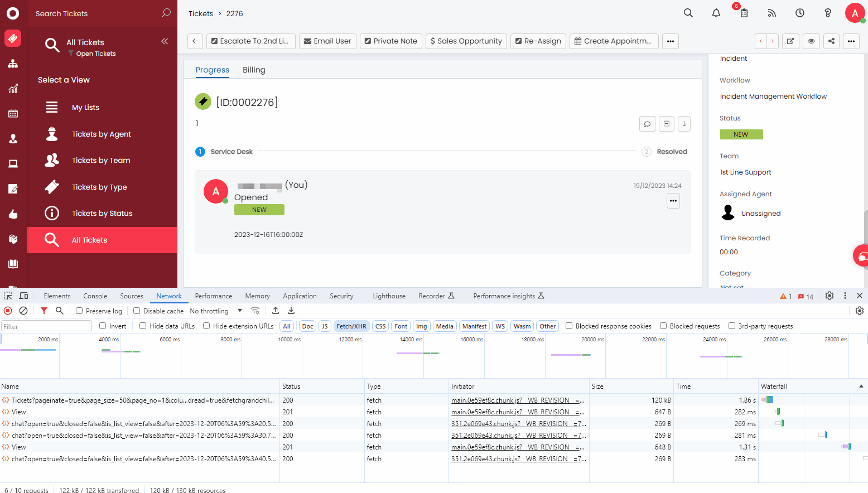
Task: Open the RSS feed icon in header
Action: click(x=772, y=13)
